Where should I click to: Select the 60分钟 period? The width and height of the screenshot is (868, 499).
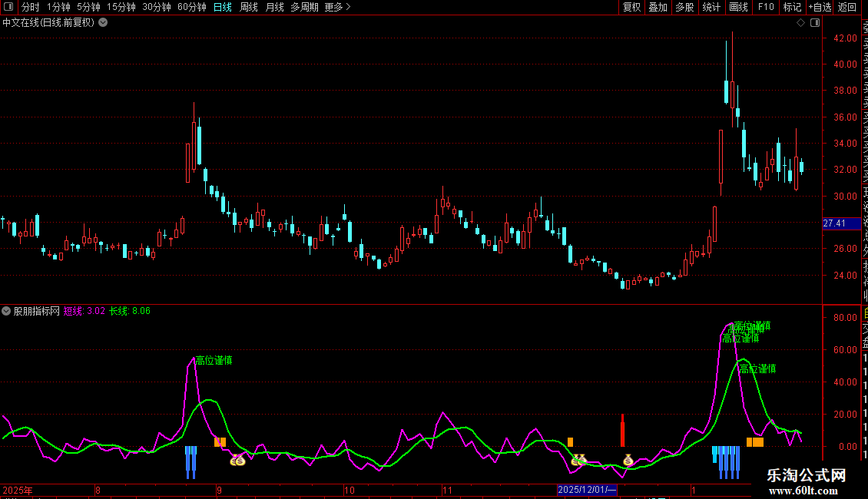(x=191, y=7)
